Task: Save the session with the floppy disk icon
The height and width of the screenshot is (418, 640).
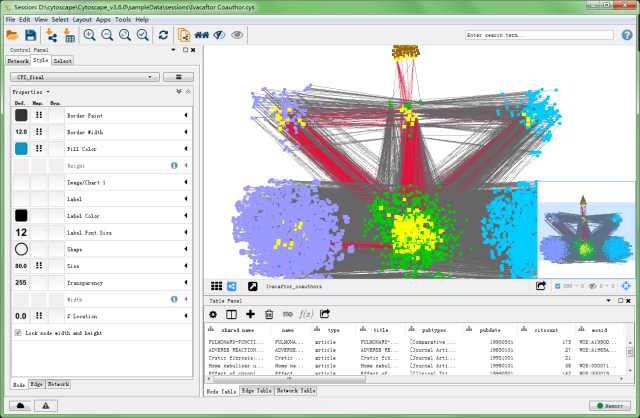Action: point(30,35)
